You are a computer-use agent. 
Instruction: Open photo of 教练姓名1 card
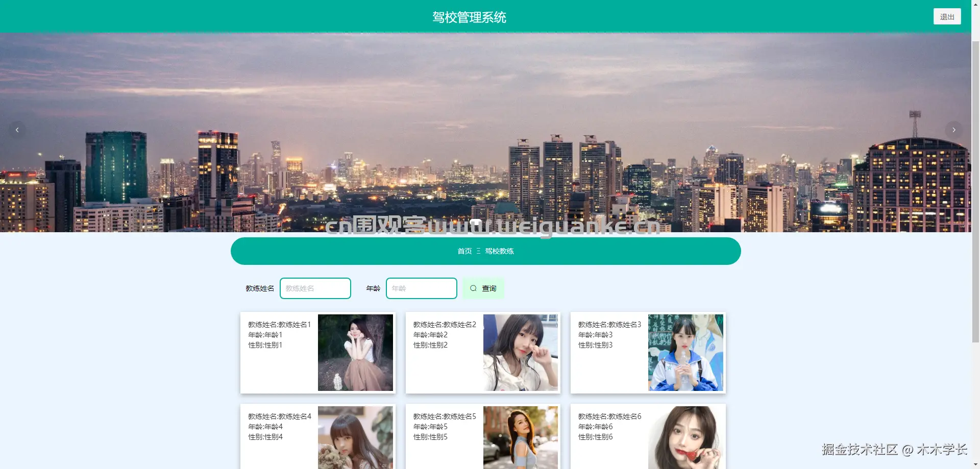tap(355, 353)
